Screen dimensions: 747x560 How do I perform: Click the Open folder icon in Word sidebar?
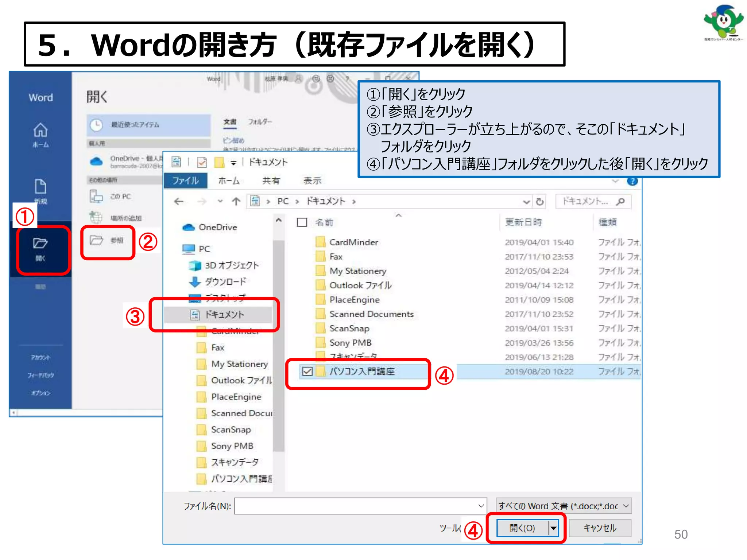pos(40,243)
